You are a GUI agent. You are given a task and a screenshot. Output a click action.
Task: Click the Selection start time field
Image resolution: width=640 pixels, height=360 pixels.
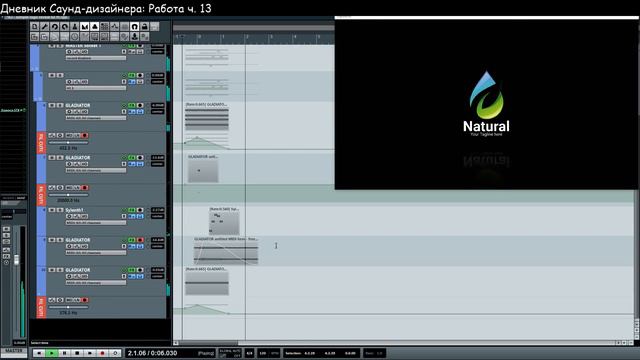pos(310,353)
